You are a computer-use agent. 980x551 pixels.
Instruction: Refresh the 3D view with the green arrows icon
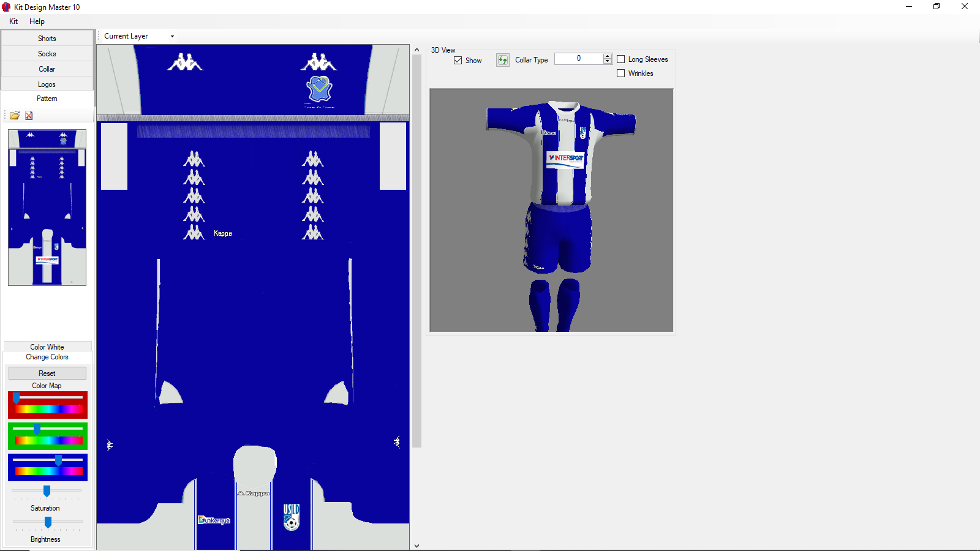click(502, 59)
